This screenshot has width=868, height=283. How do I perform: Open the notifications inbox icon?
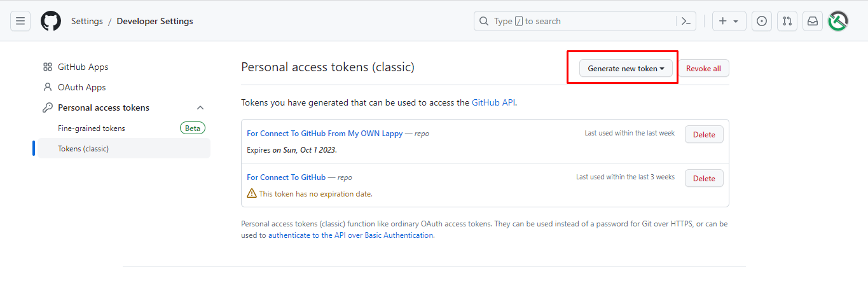point(813,21)
